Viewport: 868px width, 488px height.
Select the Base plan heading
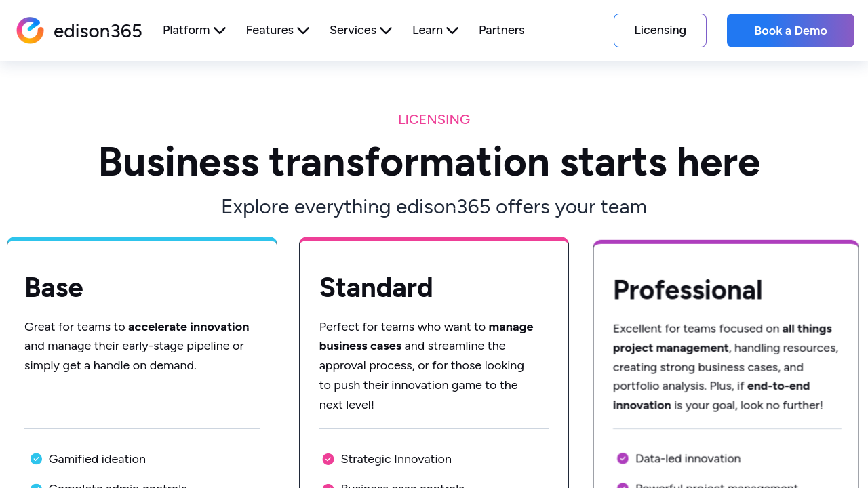pyautogui.click(x=54, y=287)
